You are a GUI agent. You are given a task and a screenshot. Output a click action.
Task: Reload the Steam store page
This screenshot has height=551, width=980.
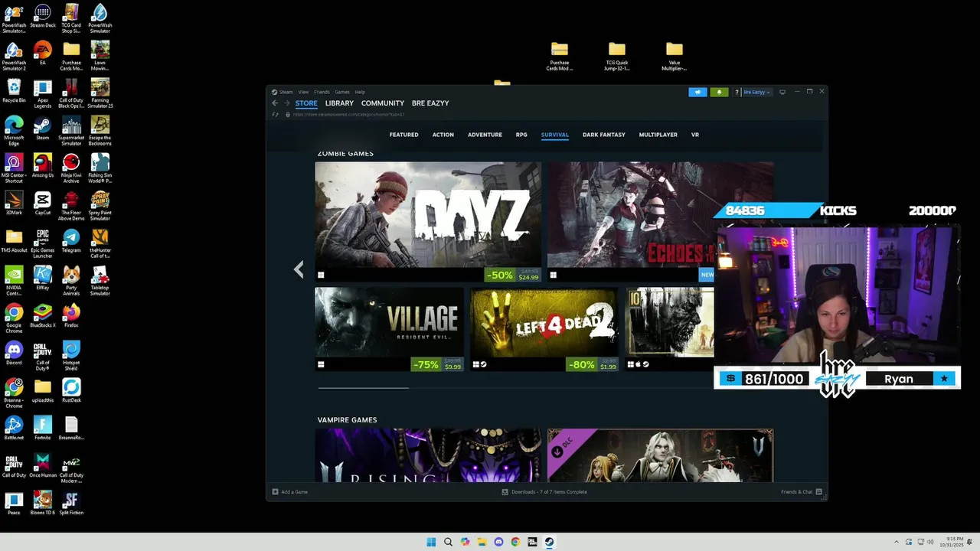275,115
